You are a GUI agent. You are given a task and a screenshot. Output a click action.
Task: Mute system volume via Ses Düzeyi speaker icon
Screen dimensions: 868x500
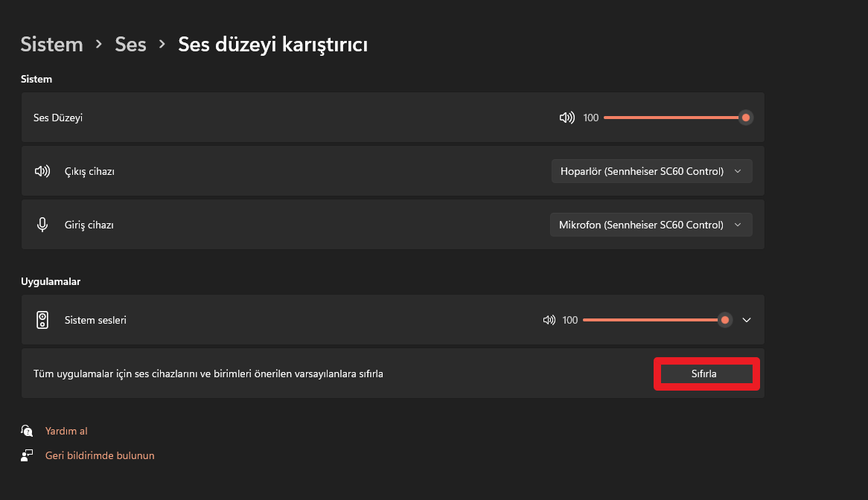tap(567, 118)
